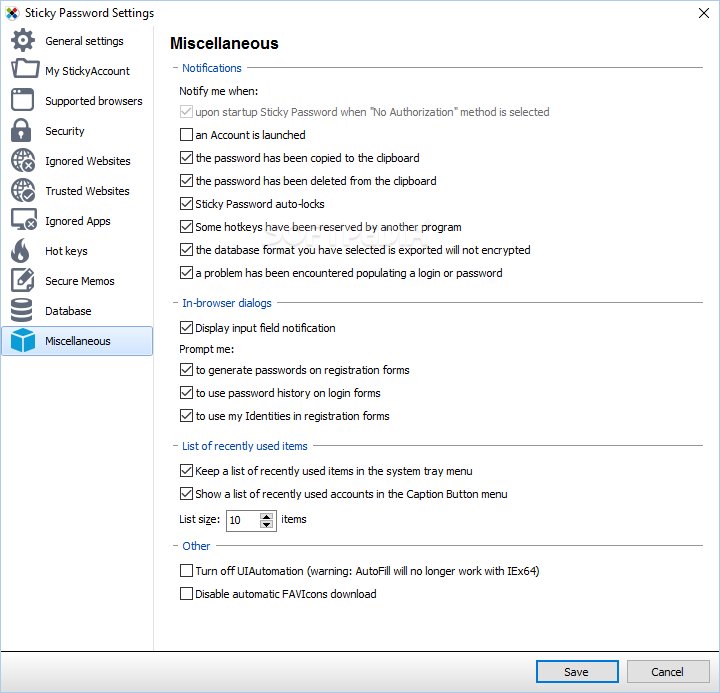720x693 pixels.
Task: Open the Hot keys label
Action: pyautogui.click(x=66, y=251)
